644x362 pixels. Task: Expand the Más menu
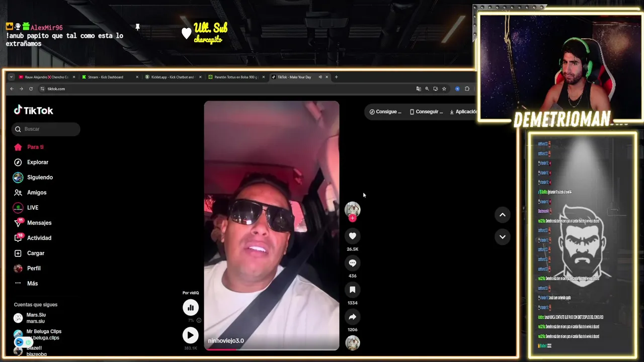tap(32, 283)
